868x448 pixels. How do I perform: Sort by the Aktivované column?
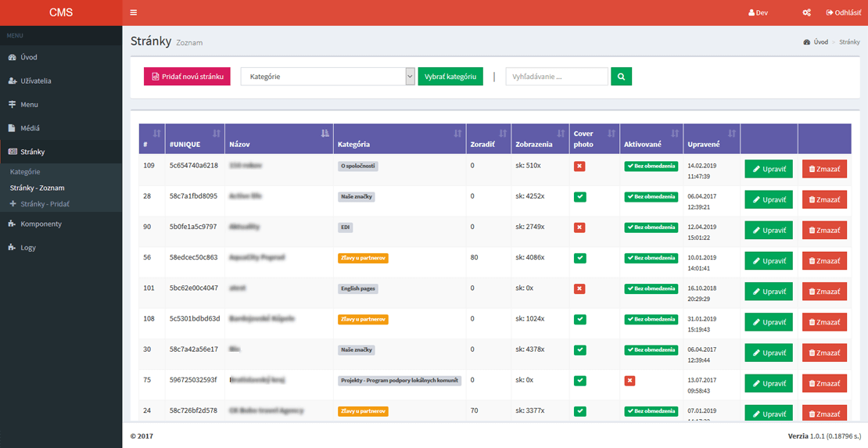[x=651, y=138]
